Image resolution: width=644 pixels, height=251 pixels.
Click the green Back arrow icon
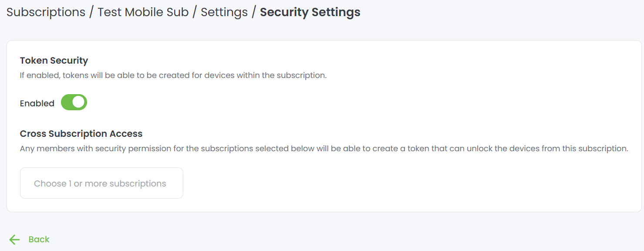tap(14, 239)
